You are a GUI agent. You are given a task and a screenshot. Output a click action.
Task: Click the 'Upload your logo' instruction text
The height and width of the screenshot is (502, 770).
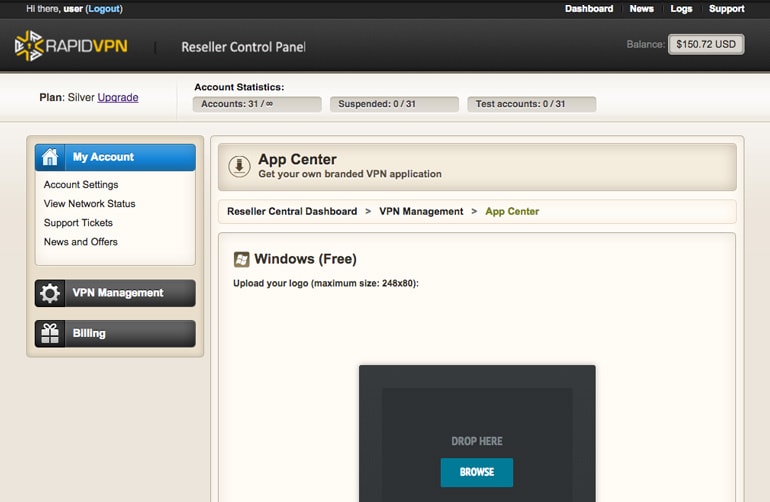(x=326, y=283)
